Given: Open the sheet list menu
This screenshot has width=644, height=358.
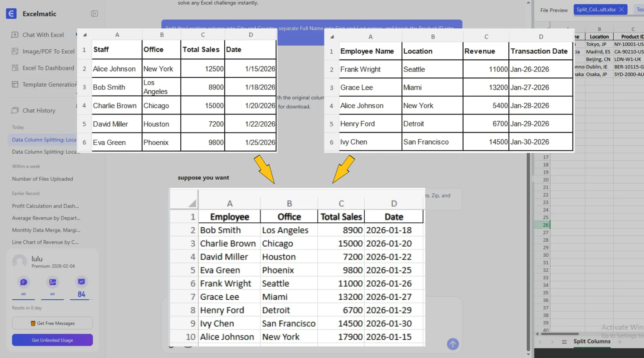Looking at the screenshot, I should tap(564, 342).
